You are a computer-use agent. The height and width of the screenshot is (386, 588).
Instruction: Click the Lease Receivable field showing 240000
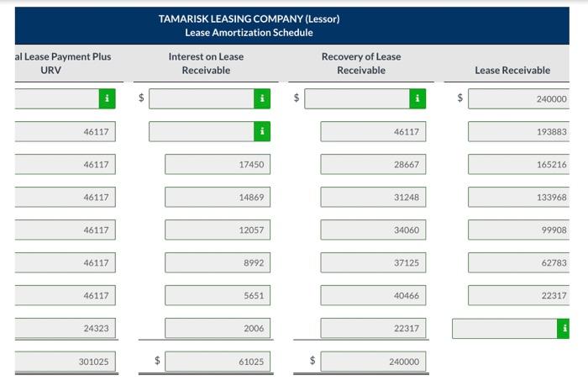[x=518, y=98]
